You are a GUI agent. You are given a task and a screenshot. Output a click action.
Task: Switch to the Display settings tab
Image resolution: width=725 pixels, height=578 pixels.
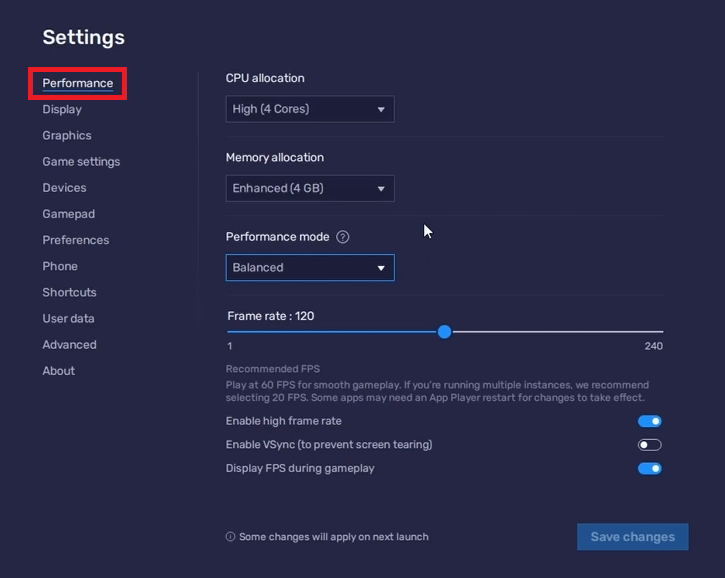(62, 109)
